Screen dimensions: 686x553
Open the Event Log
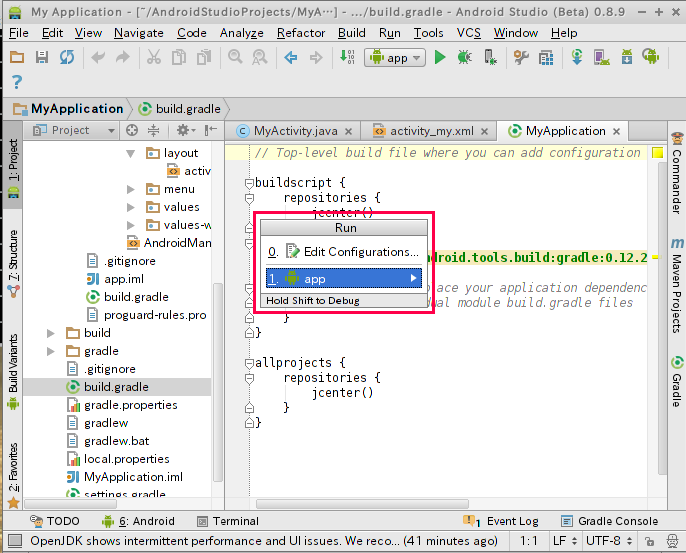tap(501, 521)
